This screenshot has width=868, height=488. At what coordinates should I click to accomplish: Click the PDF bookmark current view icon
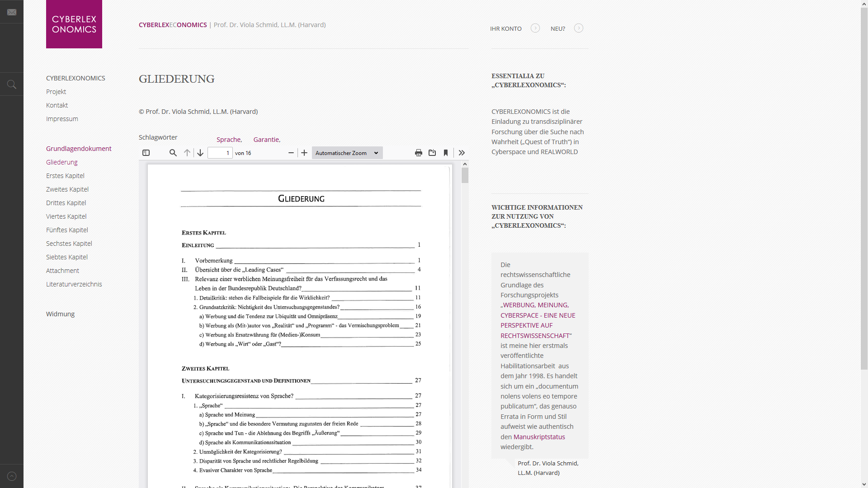446,153
